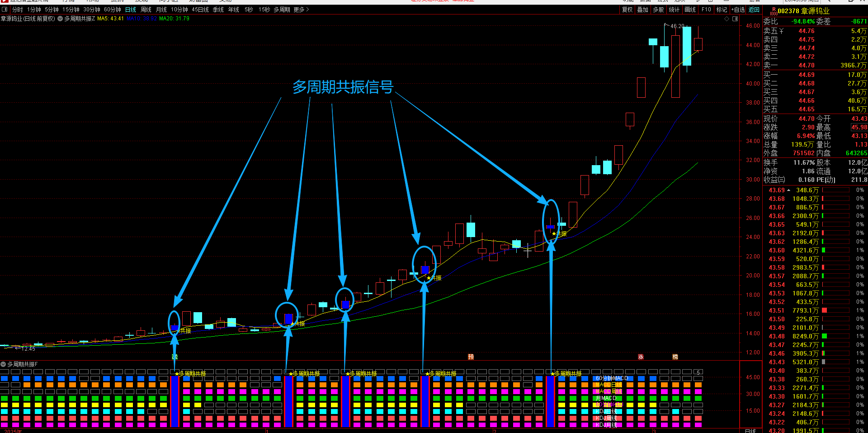Open the 多周期 multi-period view
Screen dimensions: 868x433
pyautogui.click(x=282, y=10)
